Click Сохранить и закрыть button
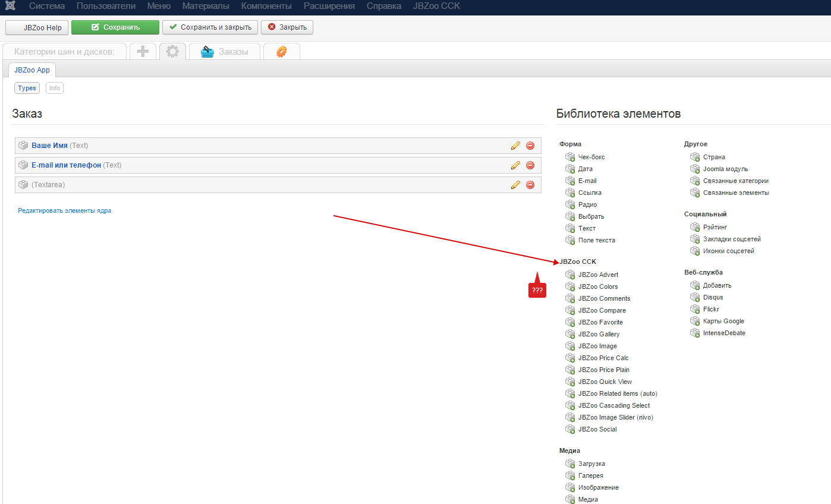 [x=210, y=27]
